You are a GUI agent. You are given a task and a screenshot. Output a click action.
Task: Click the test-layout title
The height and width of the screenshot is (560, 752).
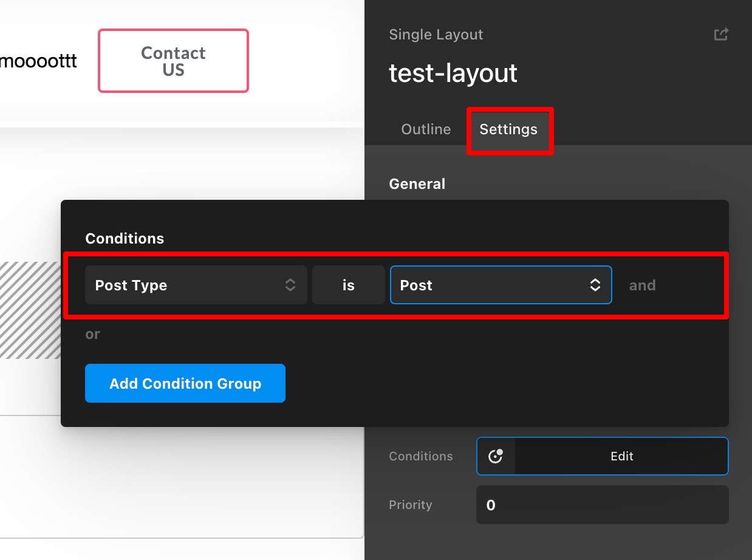click(x=453, y=73)
